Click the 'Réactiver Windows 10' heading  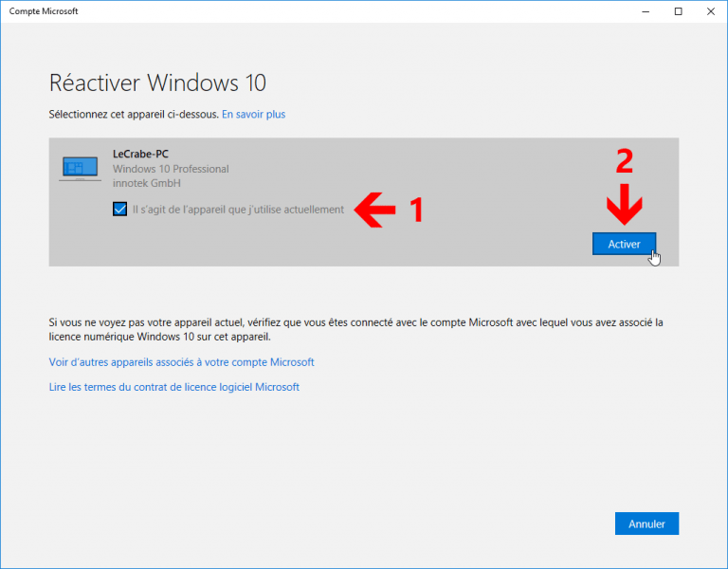[x=163, y=82]
